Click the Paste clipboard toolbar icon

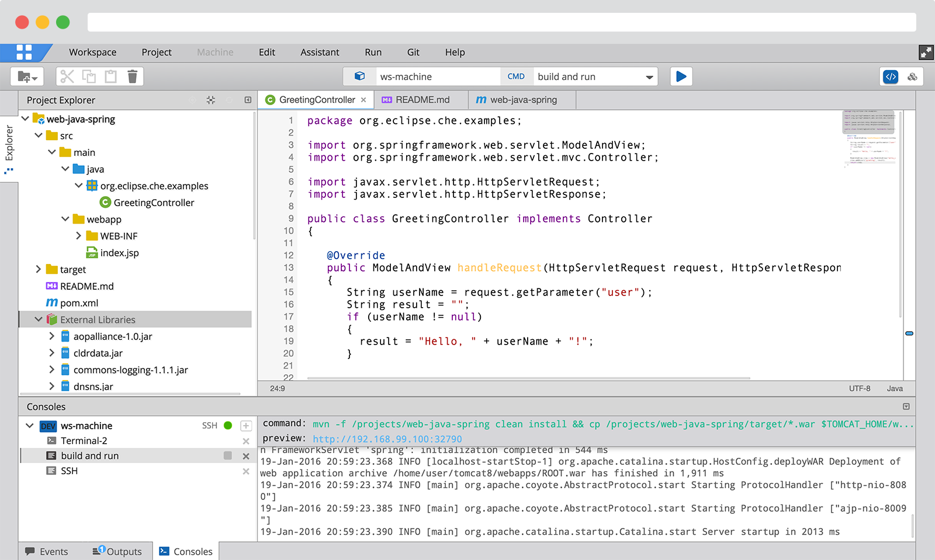coord(110,76)
